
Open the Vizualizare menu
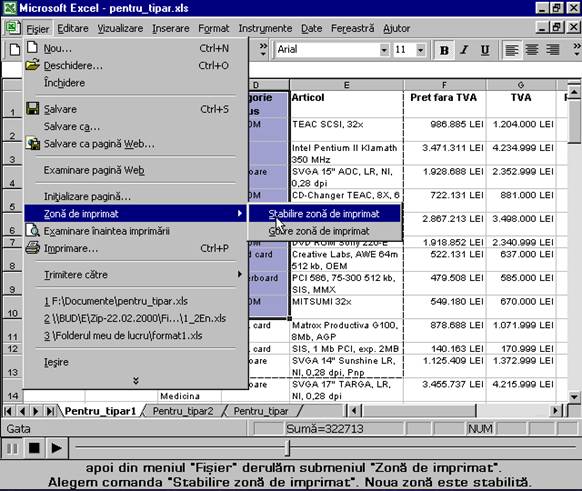pyautogui.click(x=120, y=28)
